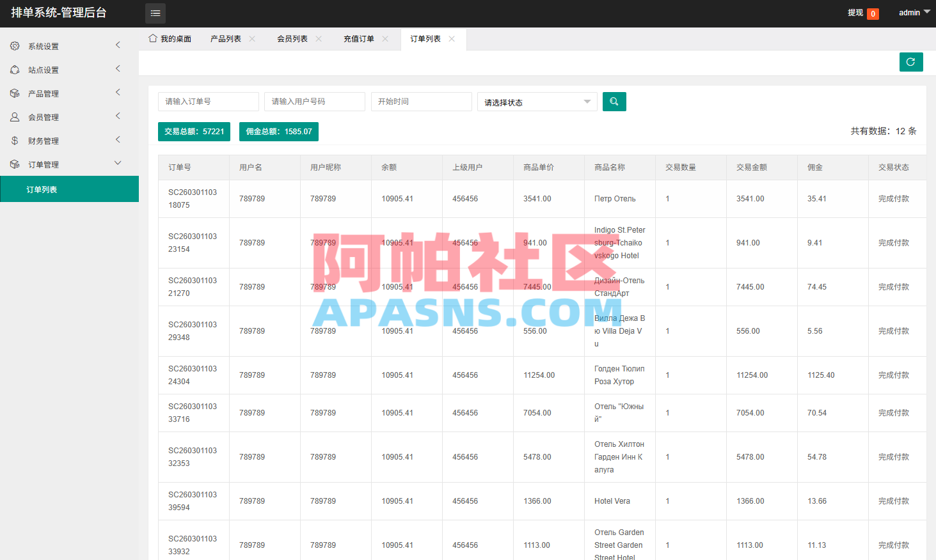This screenshot has height=560, width=936.
Task: Click order number SC26030110323154
Action: (x=193, y=243)
